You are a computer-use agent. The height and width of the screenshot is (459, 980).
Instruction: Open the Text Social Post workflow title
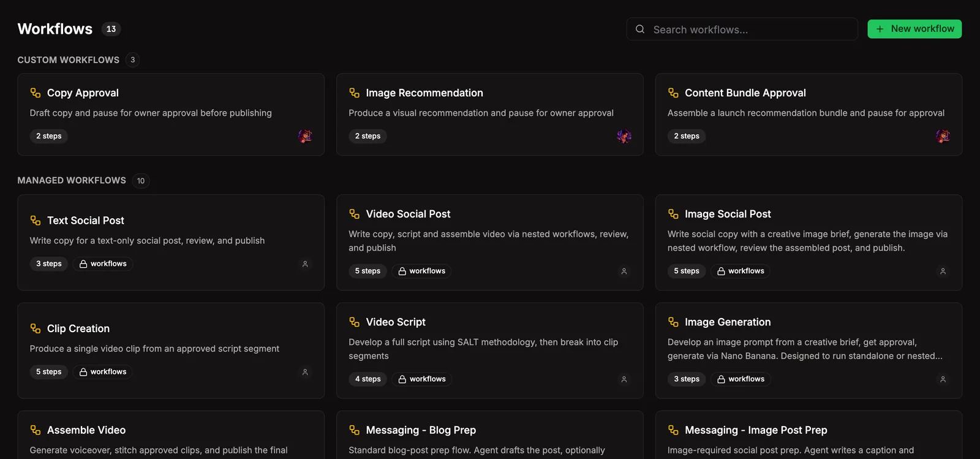(86, 221)
